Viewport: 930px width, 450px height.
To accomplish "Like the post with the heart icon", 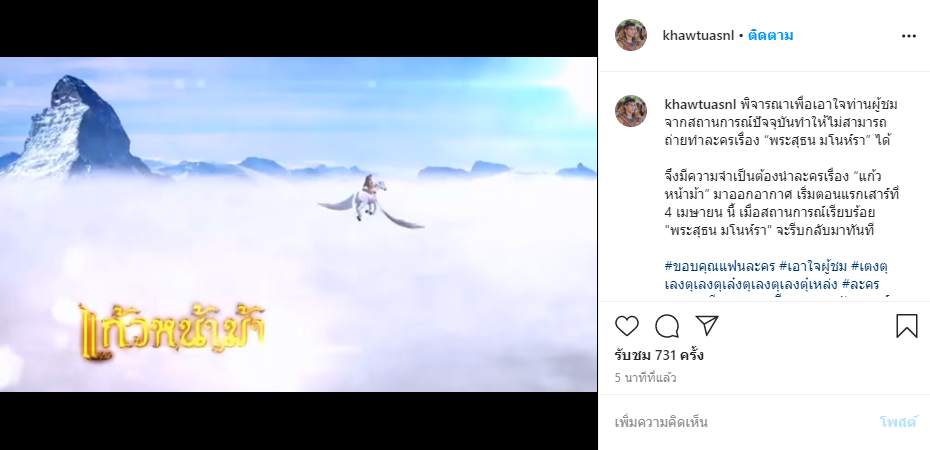I will pyautogui.click(x=627, y=326).
